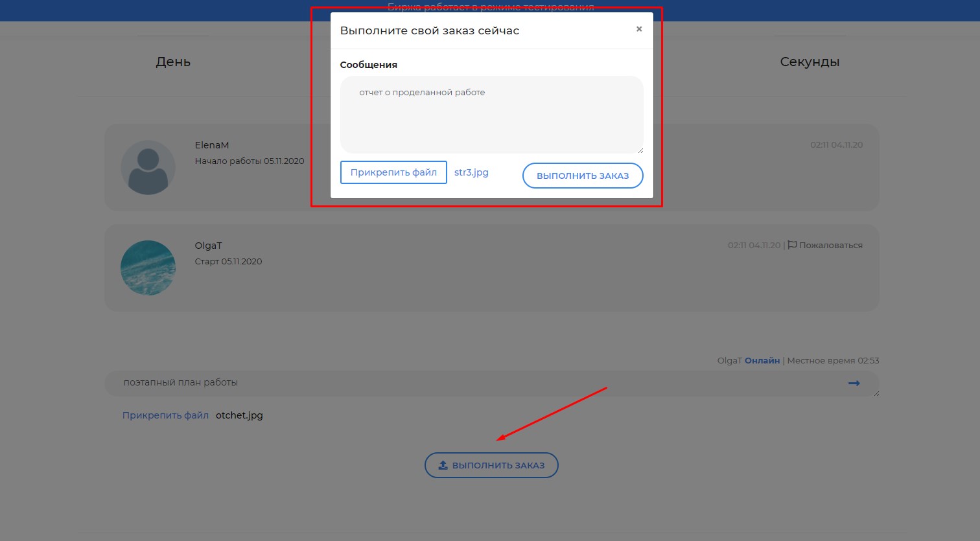The height and width of the screenshot is (541, 980).
Task: Send the chat message with the arrow icon
Action: coord(854,383)
